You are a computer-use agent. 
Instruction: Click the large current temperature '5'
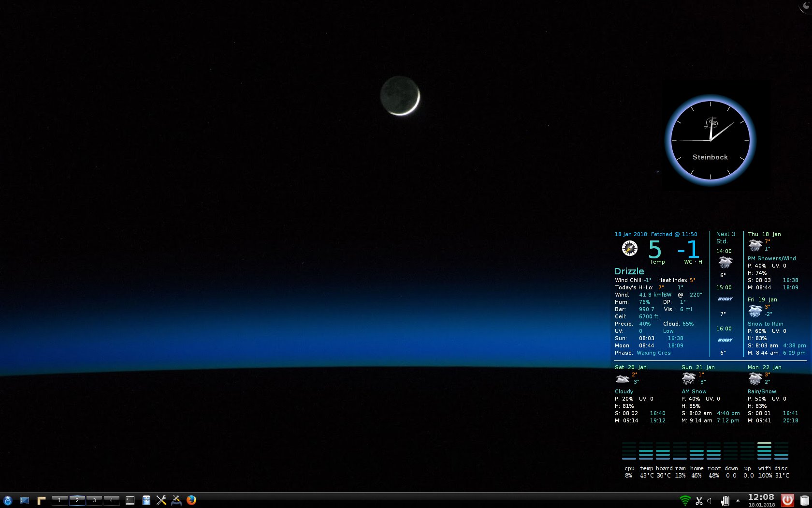pos(655,250)
